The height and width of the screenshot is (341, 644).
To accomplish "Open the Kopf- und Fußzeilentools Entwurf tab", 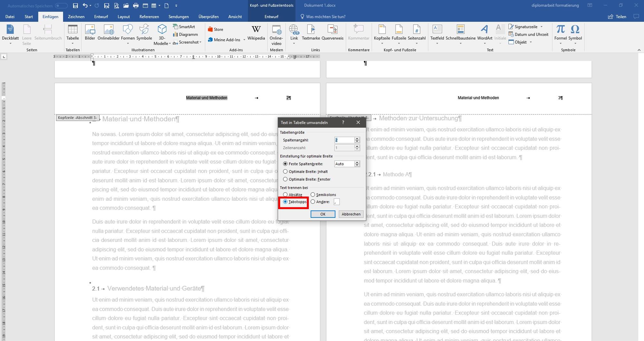I will pyautogui.click(x=271, y=16).
